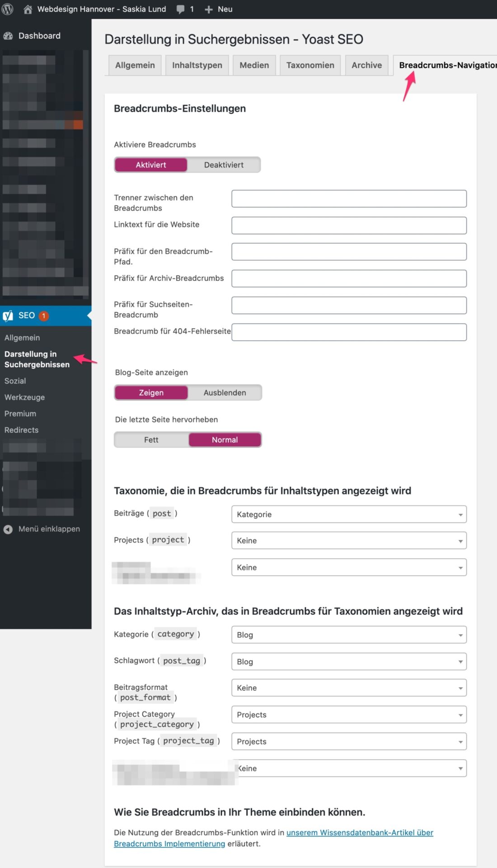Viewport: 497px width, 868px height.
Task: Switch to the Medien tab
Action: click(254, 65)
